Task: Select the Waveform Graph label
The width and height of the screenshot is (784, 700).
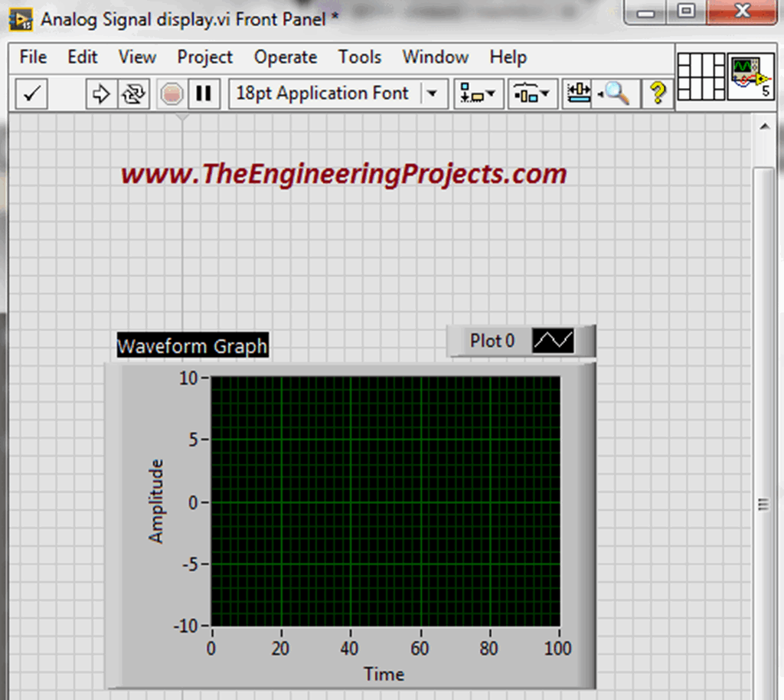Action: (191, 345)
